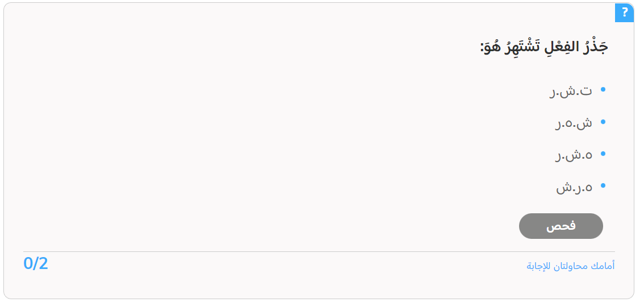The width and height of the screenshot is (644, 302).
Task: Click the divider line above the score
Action: (319, 251)
